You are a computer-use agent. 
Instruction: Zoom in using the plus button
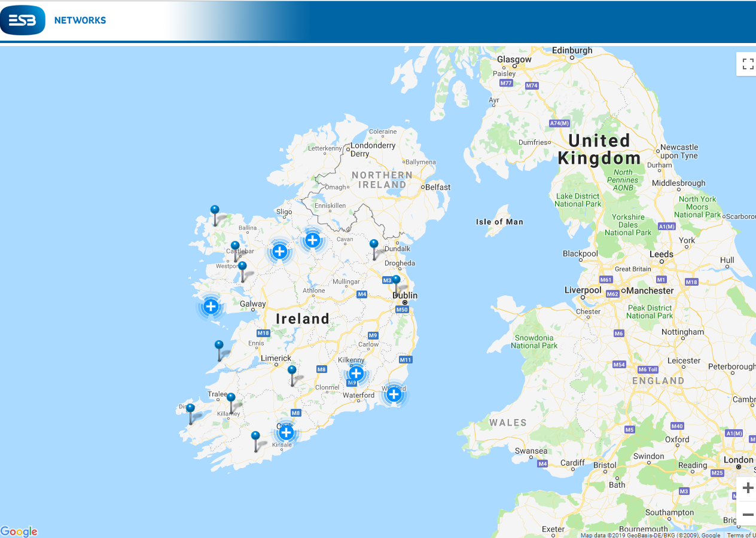click(x=748, y=488)
